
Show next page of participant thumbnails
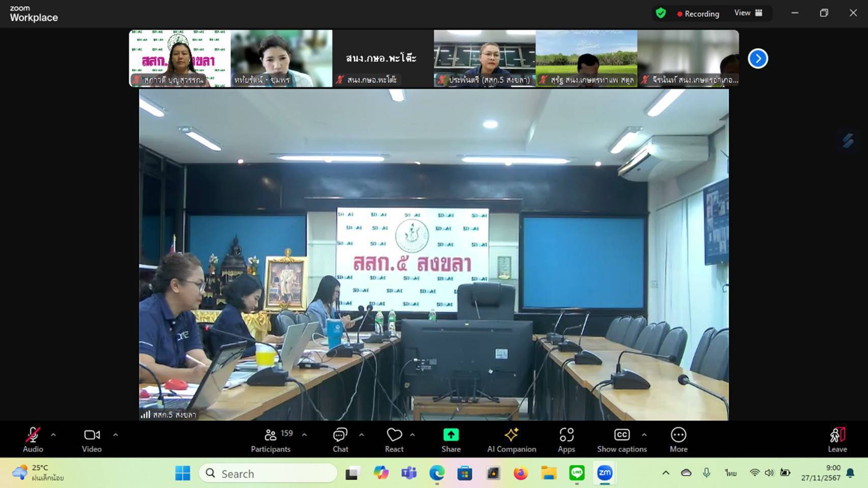coord(758,58)
